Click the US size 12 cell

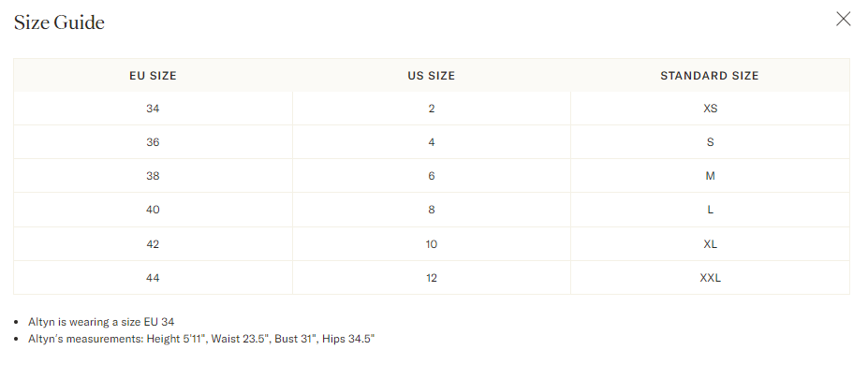pyautogui.click(x=432, y=278)
